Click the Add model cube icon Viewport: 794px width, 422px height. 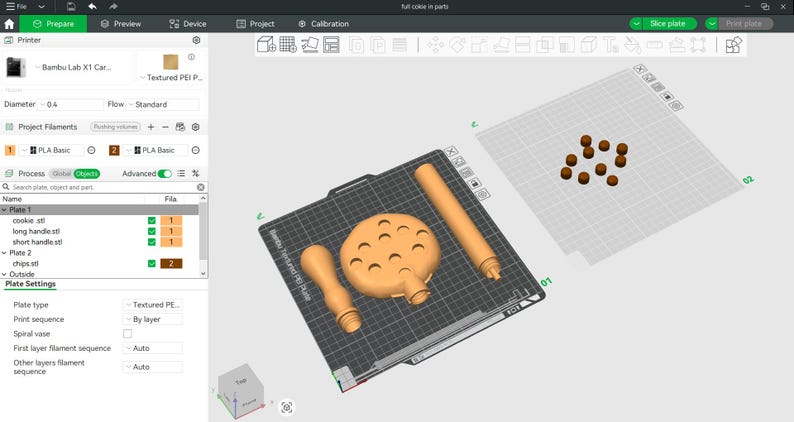(x=266, y=45)
